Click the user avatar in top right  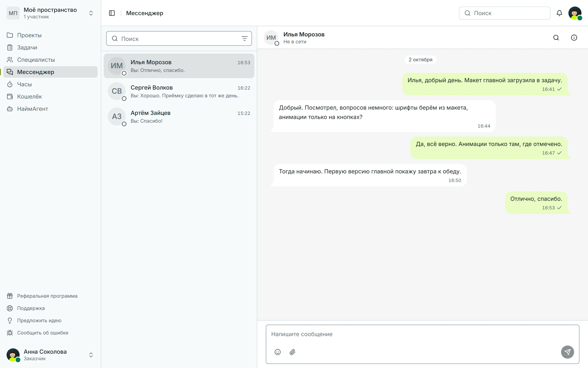click(x=575, y=13)
